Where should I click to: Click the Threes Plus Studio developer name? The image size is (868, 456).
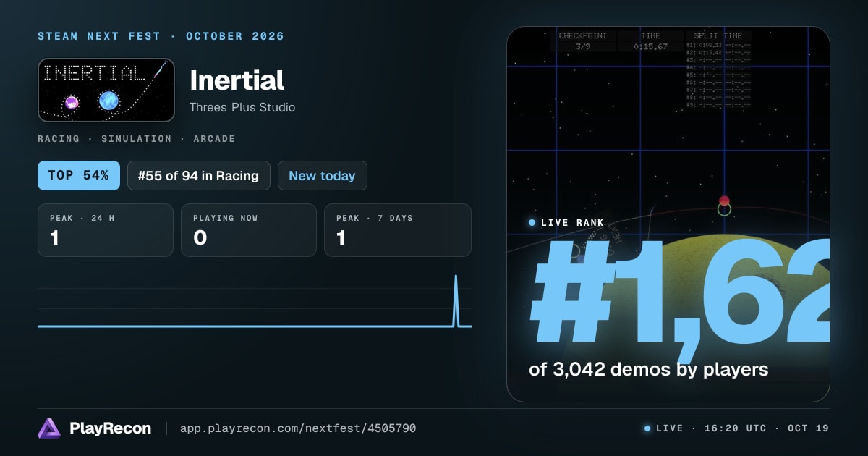(242, 107)
